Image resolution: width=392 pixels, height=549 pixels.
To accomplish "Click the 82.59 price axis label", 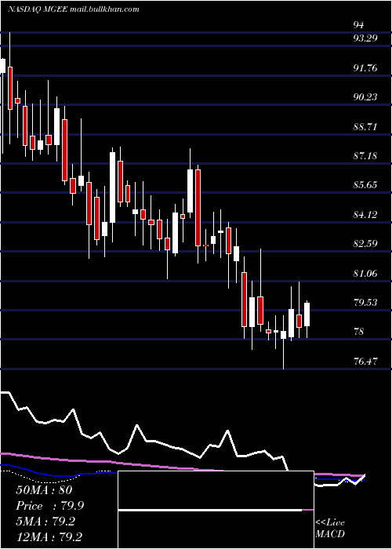I will (365, 244).
